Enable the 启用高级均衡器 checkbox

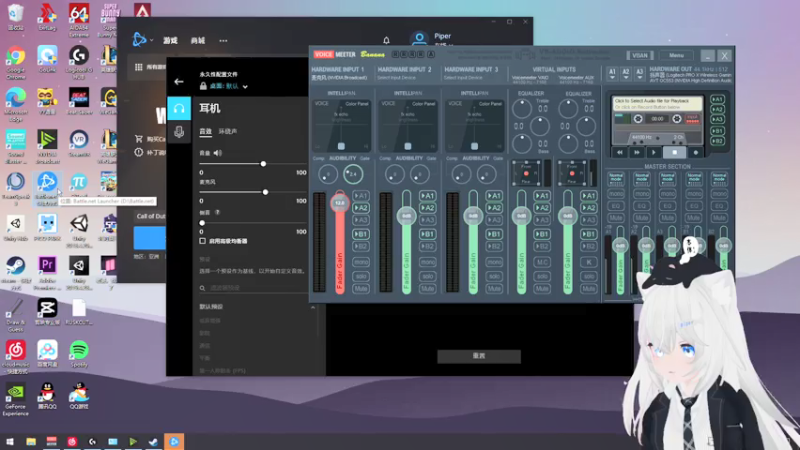pyautogui.click(x=203, y=241)
